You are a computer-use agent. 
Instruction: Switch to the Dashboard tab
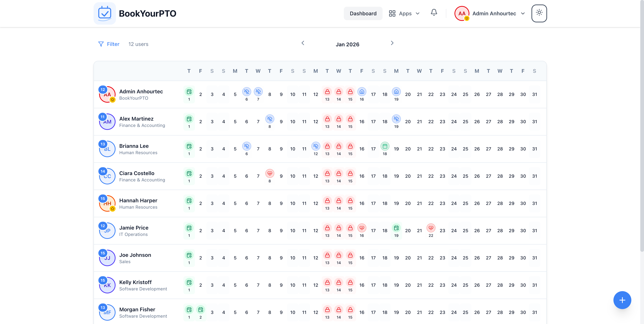pyautogui.click(x=363, y=13)
